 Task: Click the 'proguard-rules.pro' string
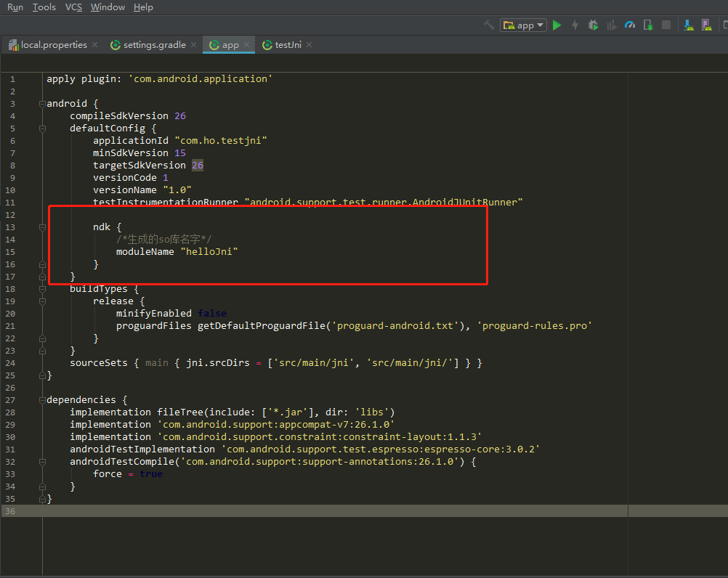click(535, 325)
